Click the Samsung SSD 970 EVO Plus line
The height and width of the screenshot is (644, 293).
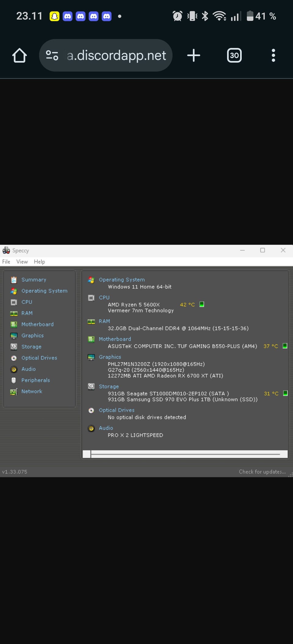[x=183, y=399]
